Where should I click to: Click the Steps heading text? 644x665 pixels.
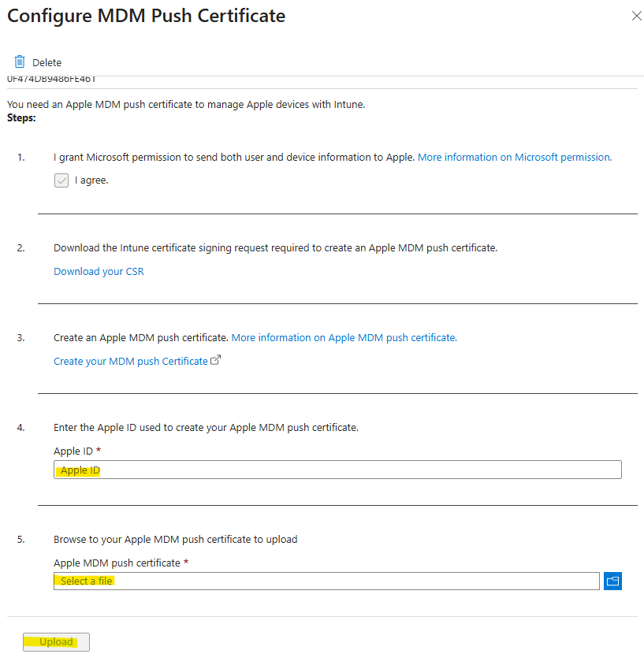[x=21, y=117]
